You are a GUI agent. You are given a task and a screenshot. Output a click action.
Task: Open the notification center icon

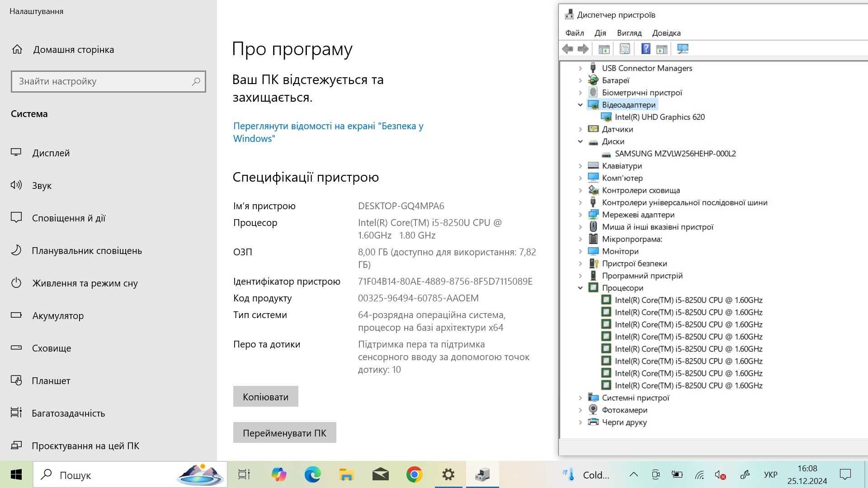pos(845,474)
